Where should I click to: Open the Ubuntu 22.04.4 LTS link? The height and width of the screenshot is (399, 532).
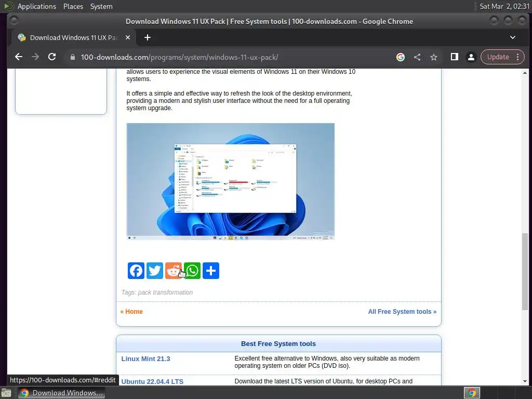pyautogui.click(x=152, y=381)
